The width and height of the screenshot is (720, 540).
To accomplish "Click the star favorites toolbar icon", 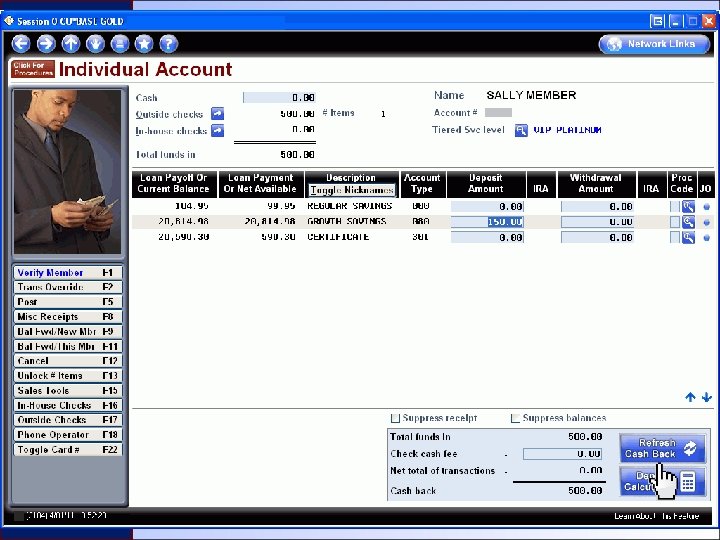I will tap(144, 44).
